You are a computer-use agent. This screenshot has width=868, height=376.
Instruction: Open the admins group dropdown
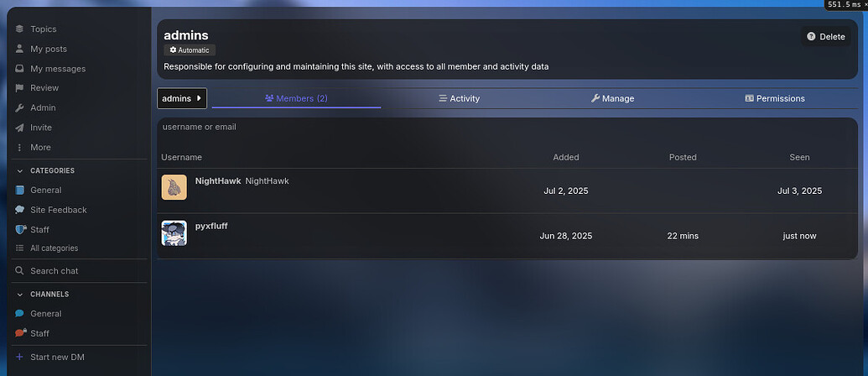click(182, 98)
